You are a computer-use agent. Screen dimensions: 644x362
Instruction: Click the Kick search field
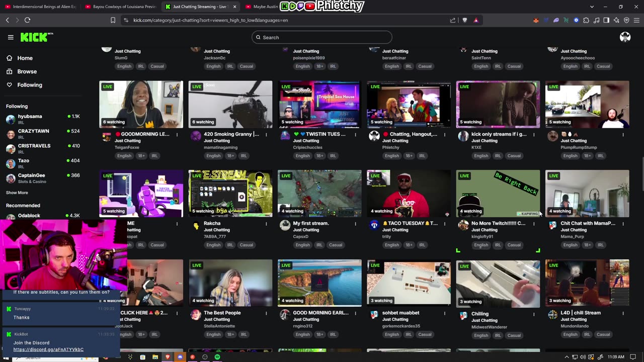coord(322,37)
